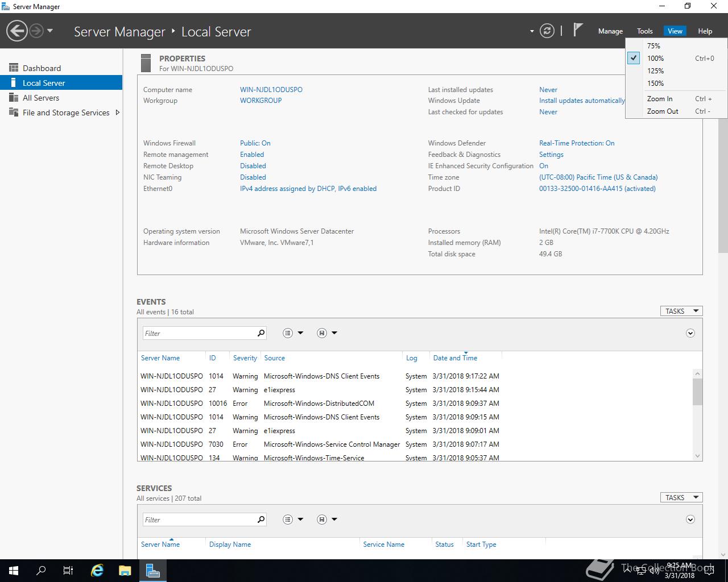Click Remote Desktop Disabled link

click(253, 166)
